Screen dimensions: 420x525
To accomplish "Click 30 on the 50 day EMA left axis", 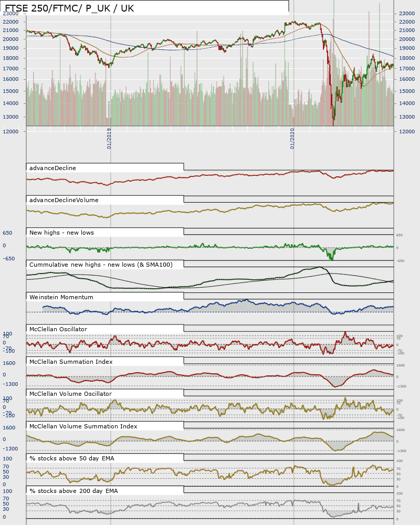I will pyautogui.click(x=6, y=477).
